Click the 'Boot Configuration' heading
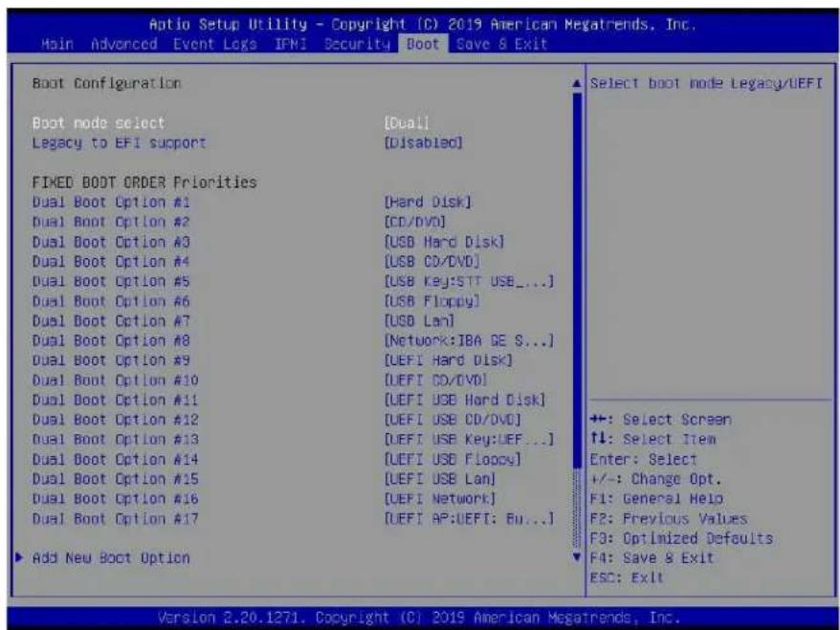 [x=106, y=83]
